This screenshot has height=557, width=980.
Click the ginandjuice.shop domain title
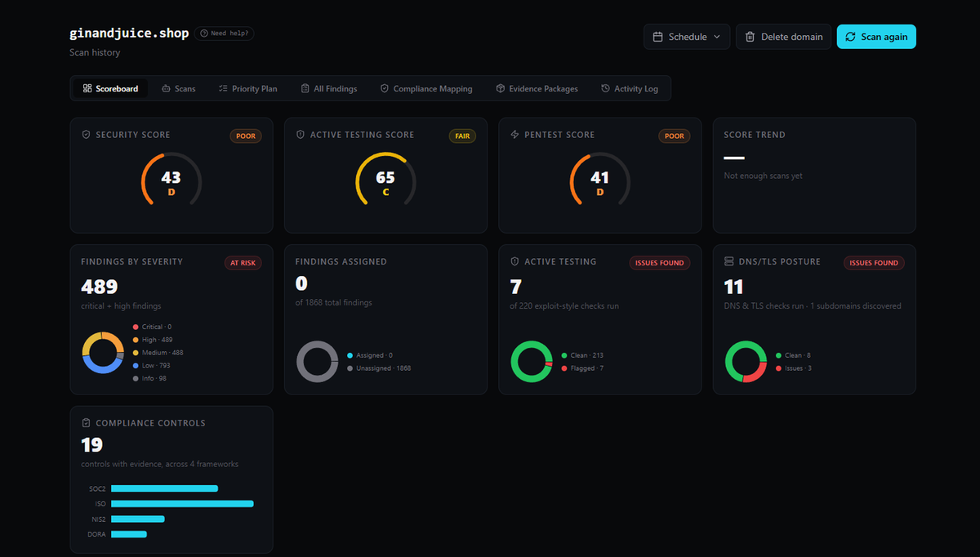(129, 33)
